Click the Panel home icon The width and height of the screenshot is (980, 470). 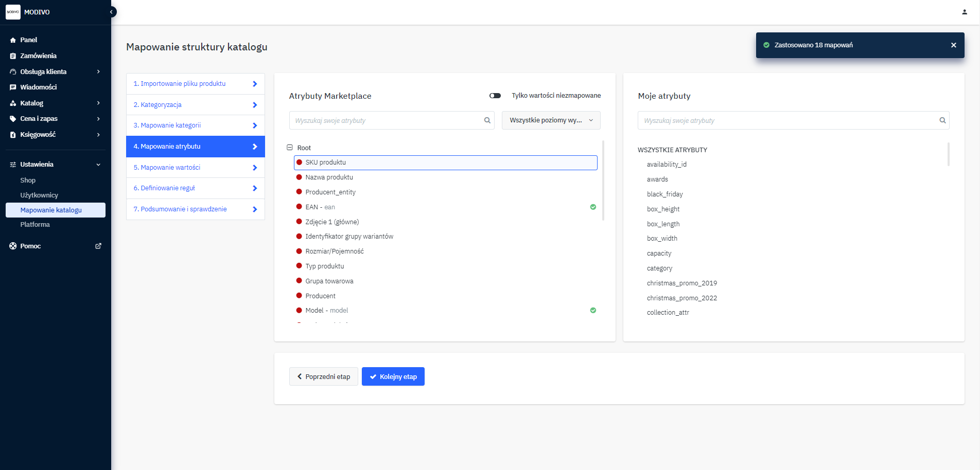tap(13, 40)
